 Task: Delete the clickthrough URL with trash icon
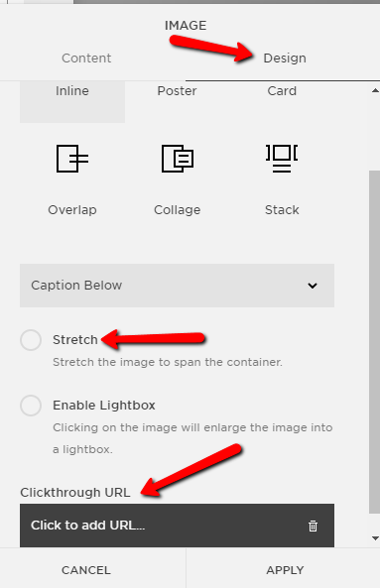click(x=313, y=526)
